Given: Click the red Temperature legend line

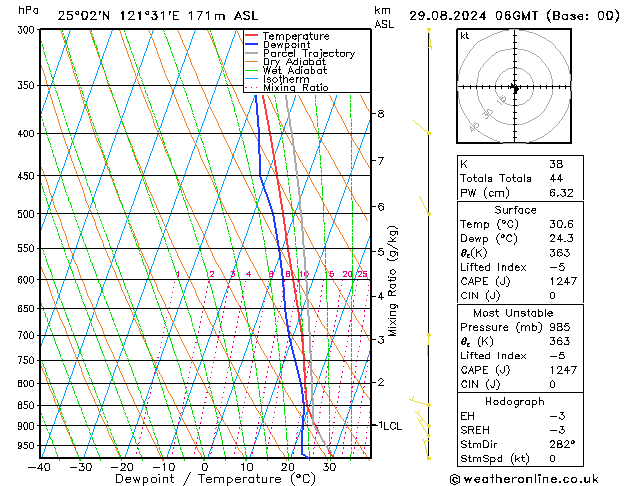Looking at the screenshot, I should pyautogui.click(x=251, y=36).
